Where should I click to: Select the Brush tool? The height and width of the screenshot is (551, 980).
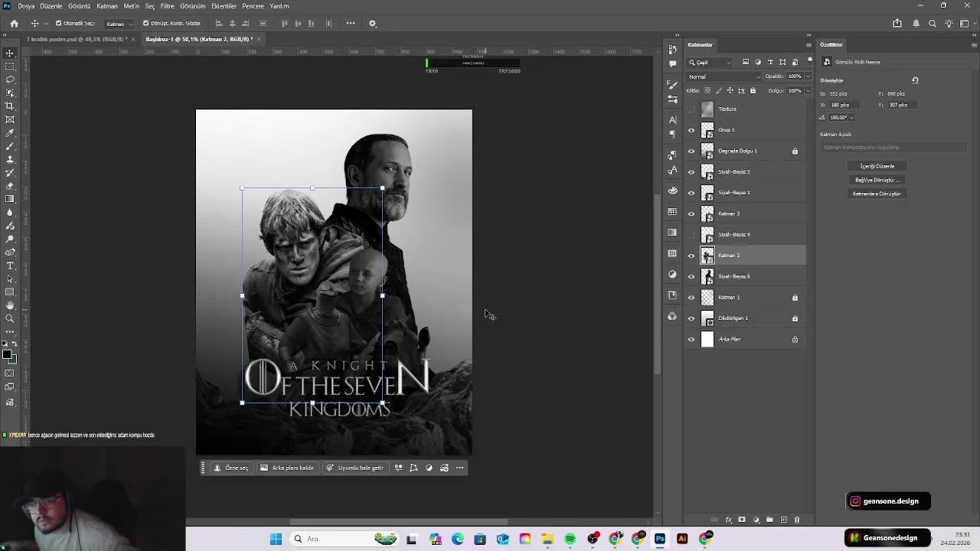(x=10, y=146)
